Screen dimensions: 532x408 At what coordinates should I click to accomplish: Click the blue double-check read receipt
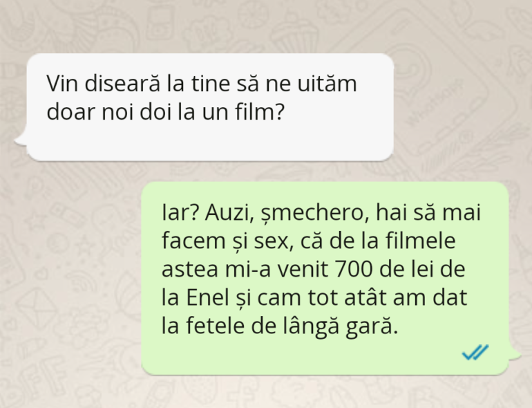(475, 352)
